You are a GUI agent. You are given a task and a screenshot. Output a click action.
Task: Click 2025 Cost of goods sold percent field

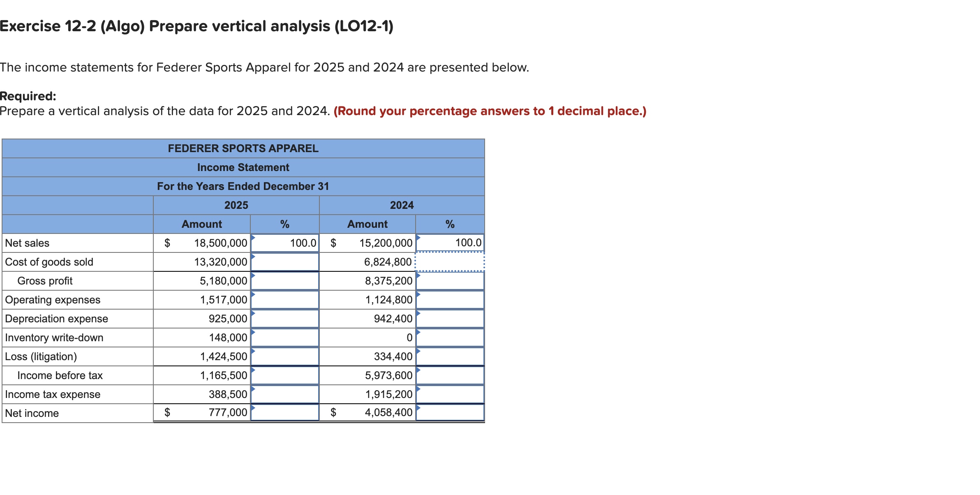pyautogui.click(x=285, y=262)
